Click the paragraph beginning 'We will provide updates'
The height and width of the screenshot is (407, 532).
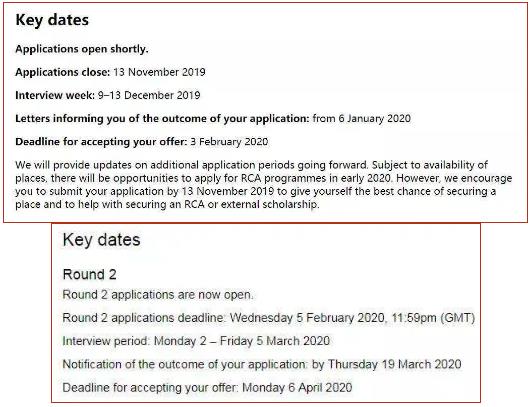tap(264, 185)
